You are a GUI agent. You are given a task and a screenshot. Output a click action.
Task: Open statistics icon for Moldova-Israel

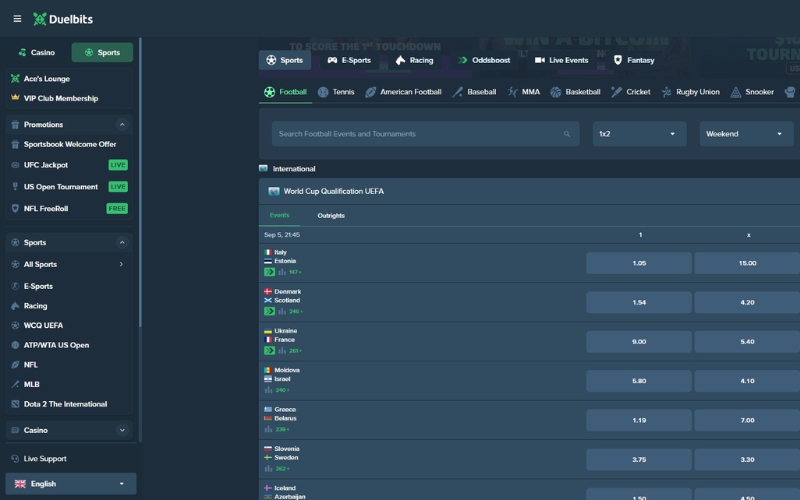click(268, 390)
